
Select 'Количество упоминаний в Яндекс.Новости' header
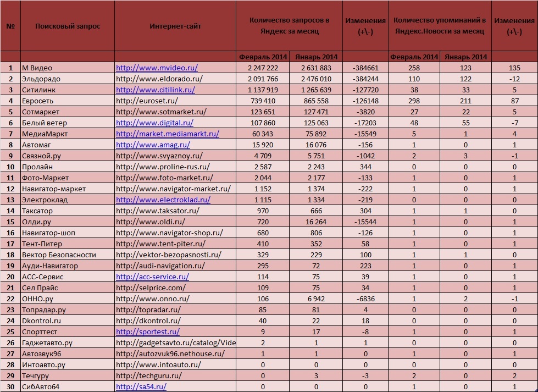(440, 26)
